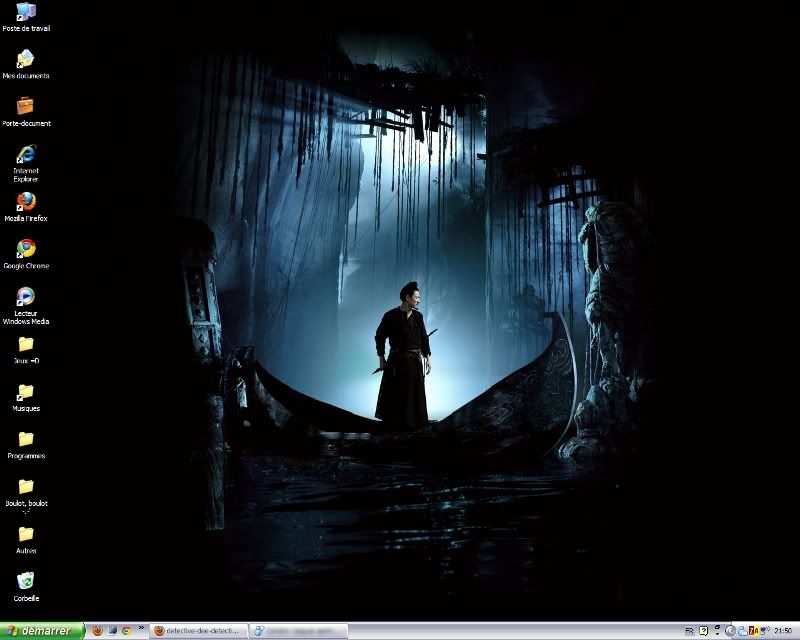
Task: Open Lecteur Windows Media desktop shortcut
Action: [x=26, y=306]
